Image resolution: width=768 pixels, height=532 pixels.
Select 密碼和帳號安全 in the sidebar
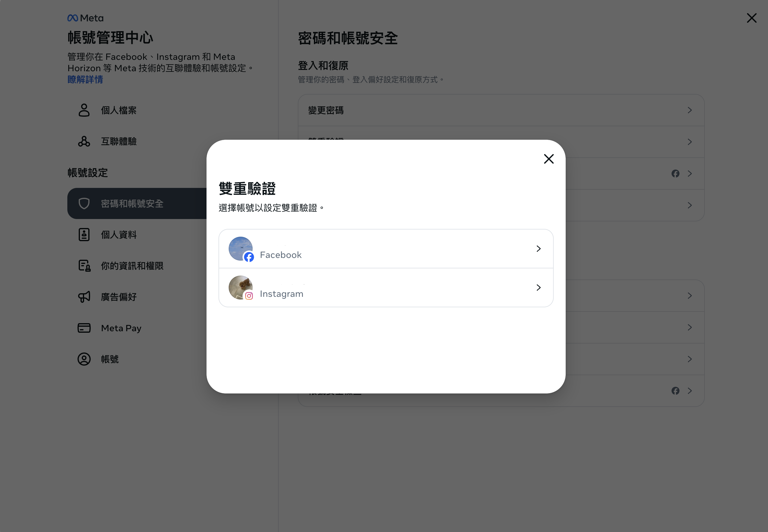pos(137,204)
